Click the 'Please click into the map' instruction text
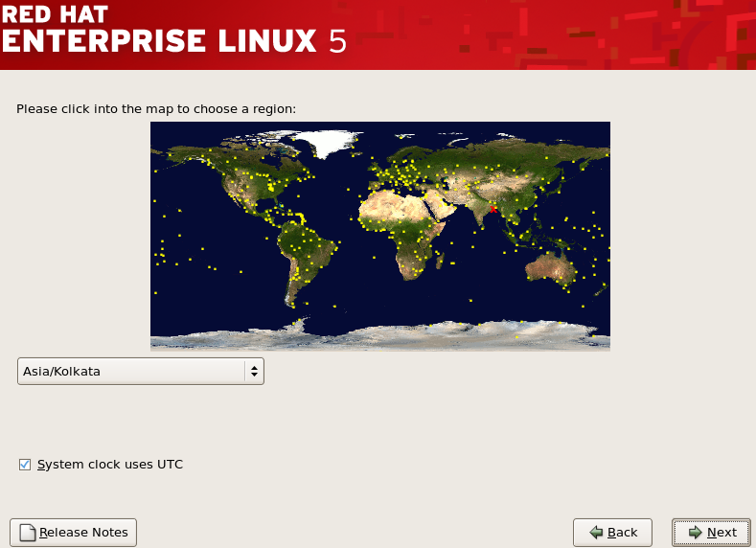The height and width of the screenshot is (548, 756). pyautogui.click(x=156, y=109)
